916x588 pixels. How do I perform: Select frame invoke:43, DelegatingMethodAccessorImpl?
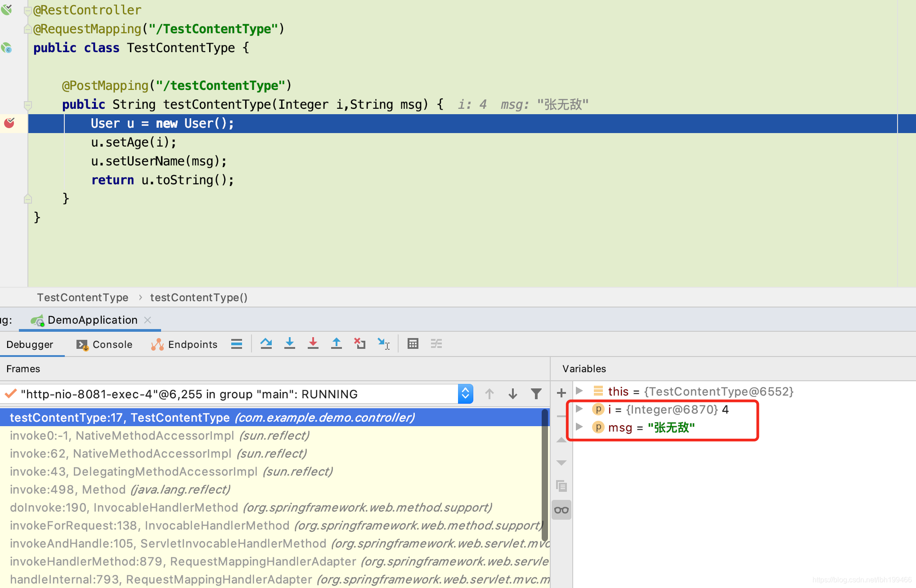point(271,472)
